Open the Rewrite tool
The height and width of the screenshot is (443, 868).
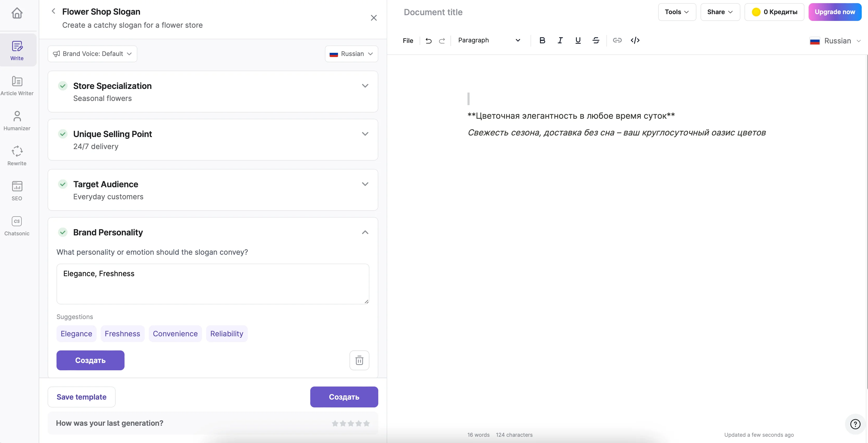tap(17, 156)
